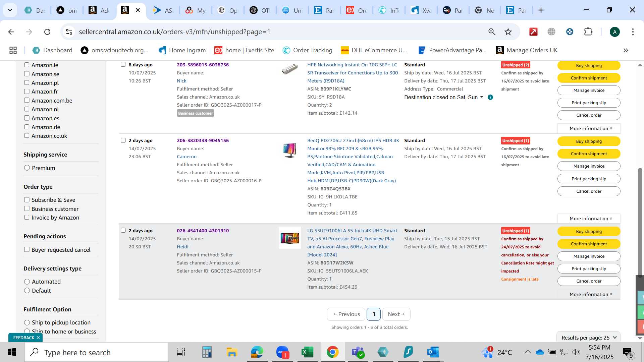The image size is (644, 362).
Task: Confirm shipment for the BenQ monitor order
Action: [x=589, y=154]
